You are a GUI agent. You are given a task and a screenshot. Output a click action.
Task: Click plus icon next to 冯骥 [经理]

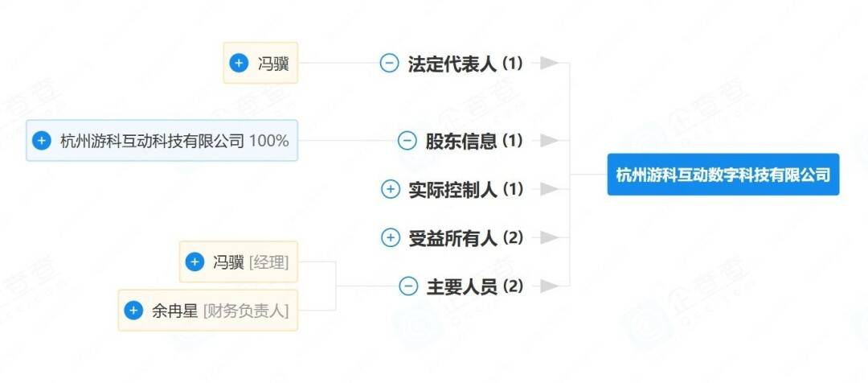pos(194,262)
